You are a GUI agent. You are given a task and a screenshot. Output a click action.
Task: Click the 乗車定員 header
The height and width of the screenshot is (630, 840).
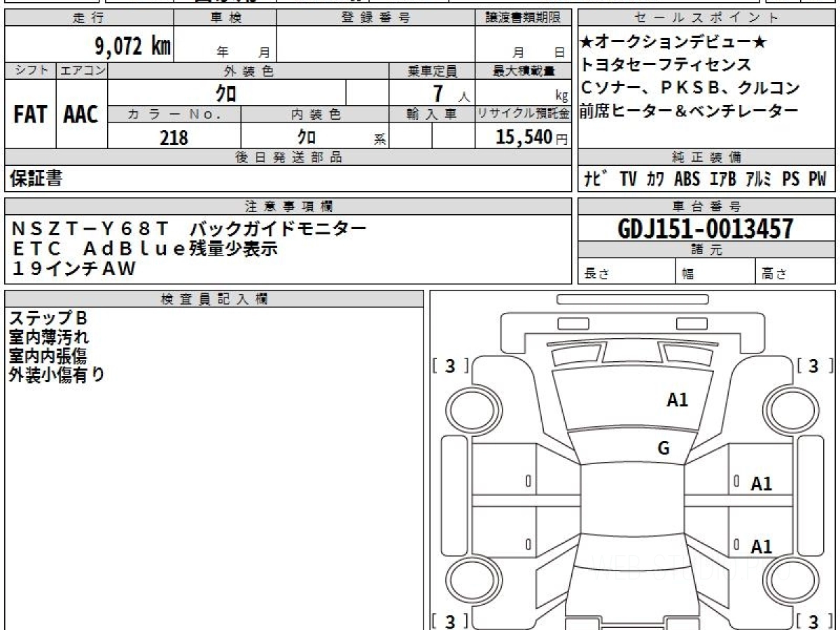433,71
